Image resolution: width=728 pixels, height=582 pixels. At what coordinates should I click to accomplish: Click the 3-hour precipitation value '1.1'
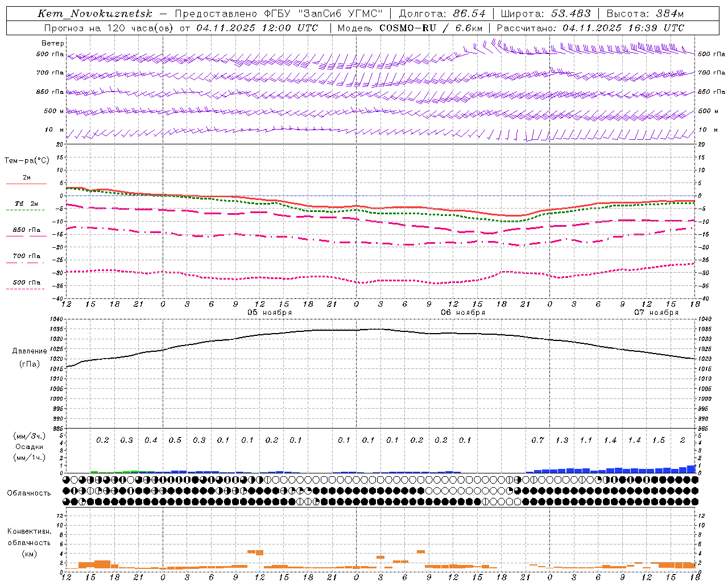pos(586,440)
